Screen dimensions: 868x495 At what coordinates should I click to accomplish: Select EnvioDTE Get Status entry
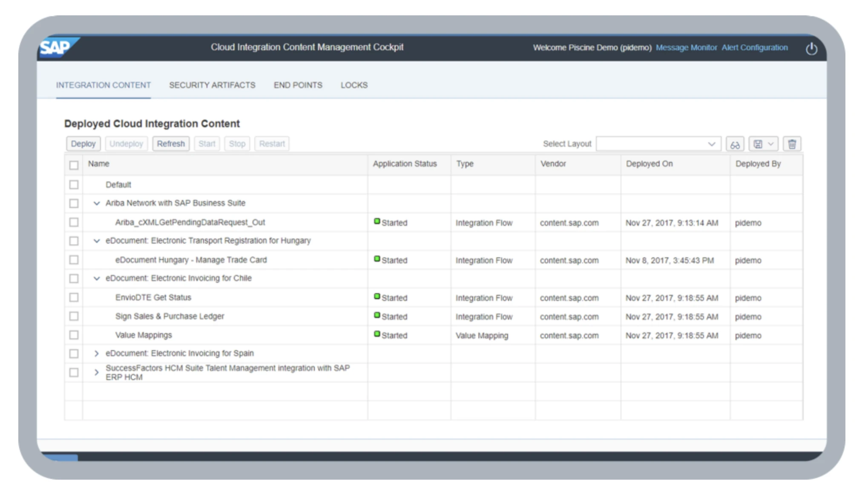[x=153, y=297]
